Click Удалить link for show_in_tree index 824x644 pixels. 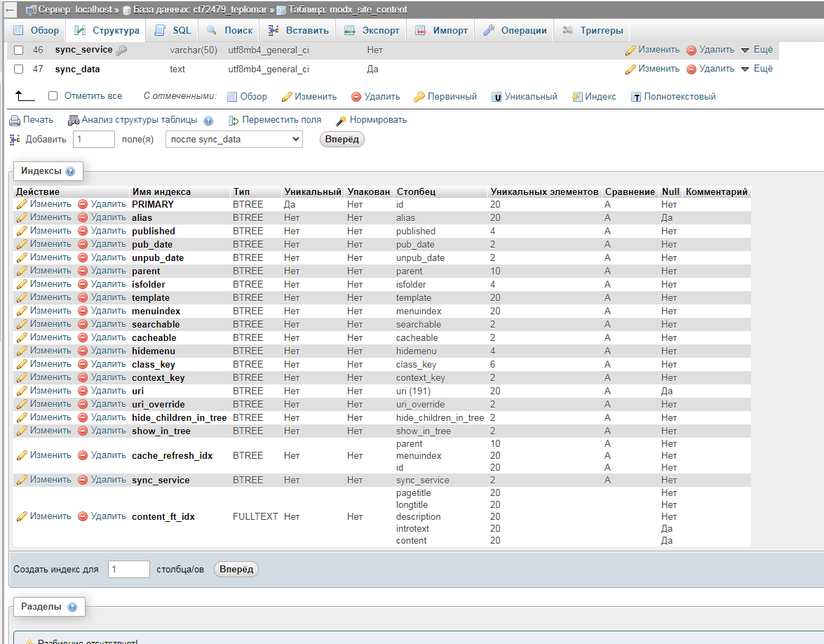pyautogui.click(x=108, y=431)
